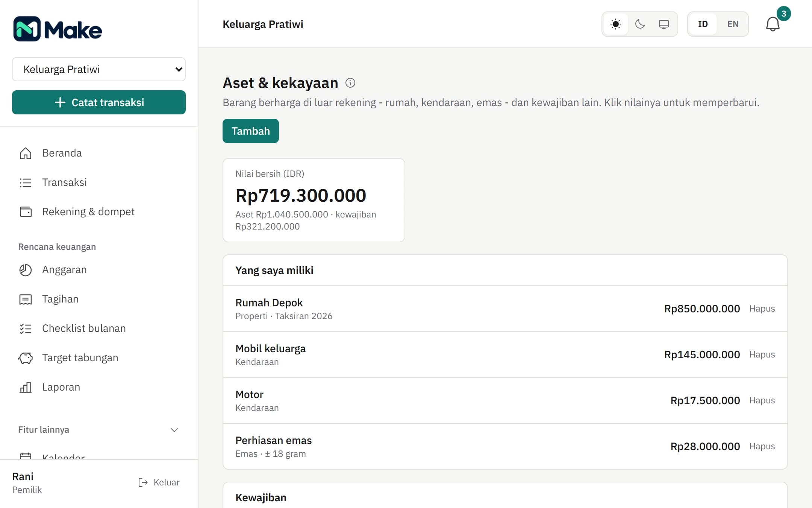Click the Kewajiban section heading
Screen dimensions: 812x508
[261, 497]
